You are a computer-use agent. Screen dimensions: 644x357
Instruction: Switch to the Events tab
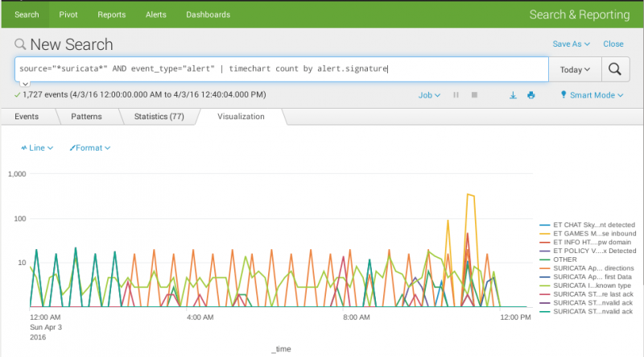[27, 117]
